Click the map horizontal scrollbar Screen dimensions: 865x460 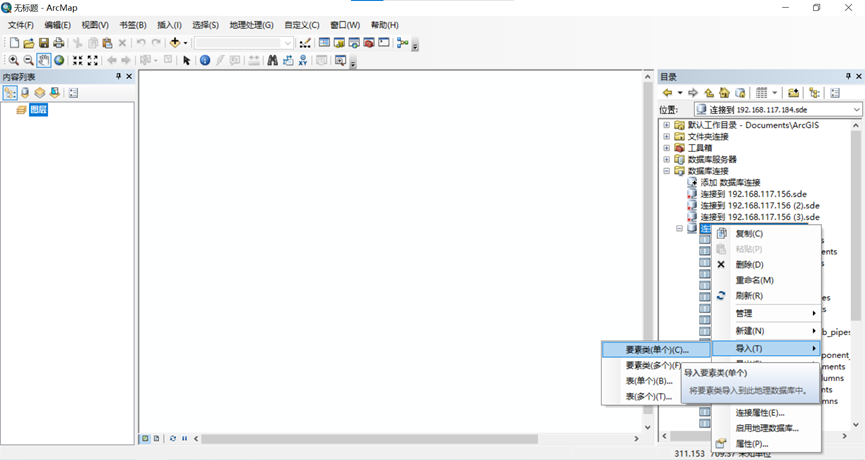pyautogui.click(x=369, y=438)
